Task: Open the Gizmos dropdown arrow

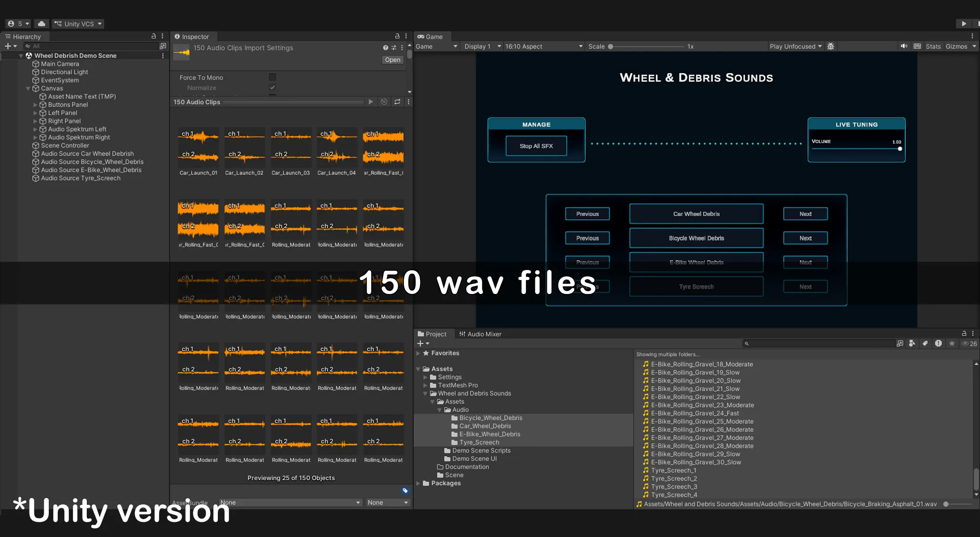Action: [974, 47]
